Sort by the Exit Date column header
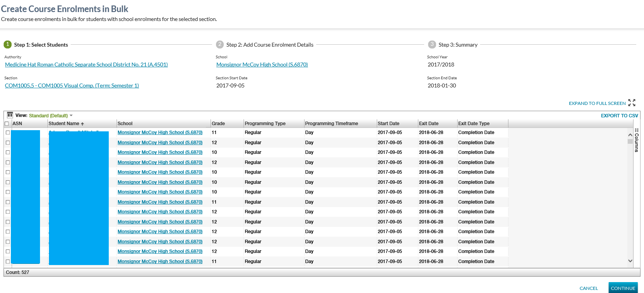Viewport: 644px width, 293px height. coord(428,124)
